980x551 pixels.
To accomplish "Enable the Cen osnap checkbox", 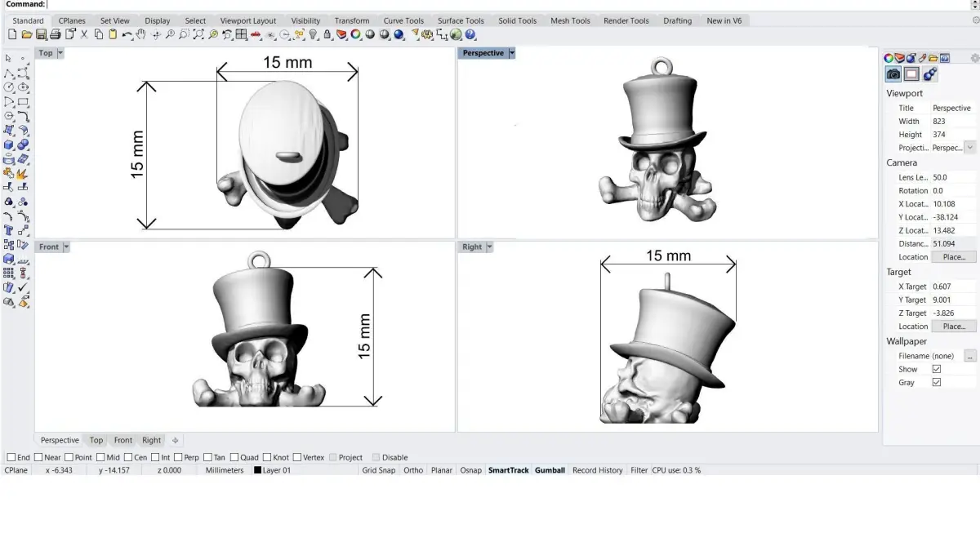I will [127, 457].
